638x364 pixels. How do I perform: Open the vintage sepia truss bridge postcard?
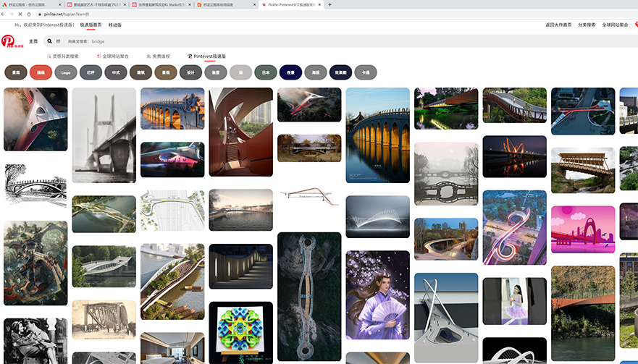pyautogui.click(x=104, y=320)
